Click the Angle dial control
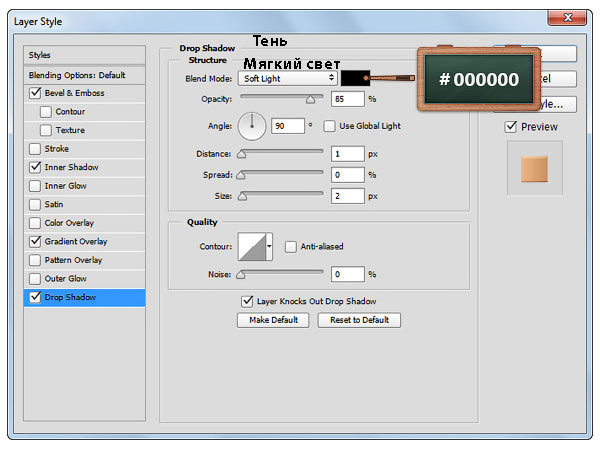Screen dimensions: 600x449 point(252,126)
